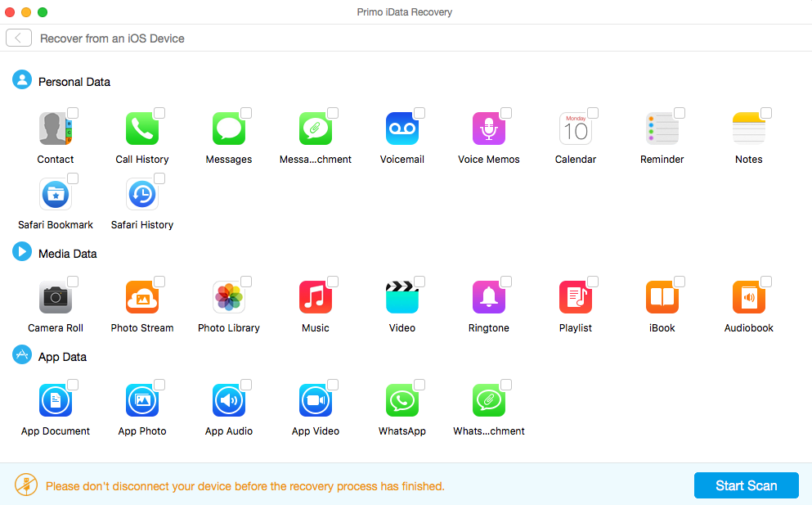Check the Camera Roll checkbox
Image resolution: width=812 pixels, height=505 pixels.
[x=73, y=282]
